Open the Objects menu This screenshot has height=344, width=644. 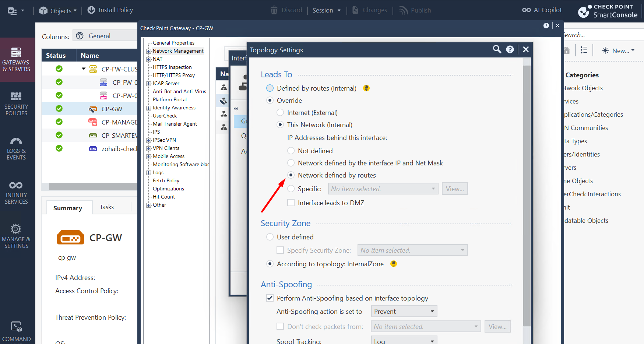(x=58, y=11)
